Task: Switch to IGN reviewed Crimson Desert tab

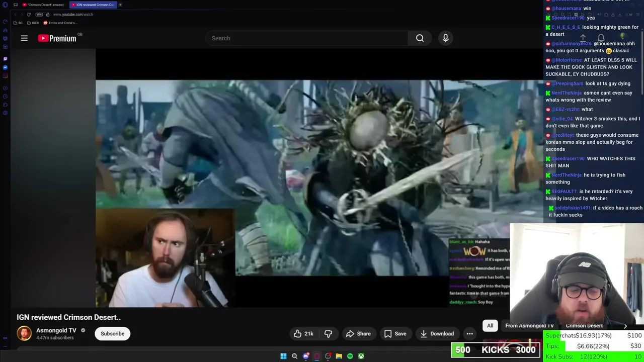Action: 92,5
